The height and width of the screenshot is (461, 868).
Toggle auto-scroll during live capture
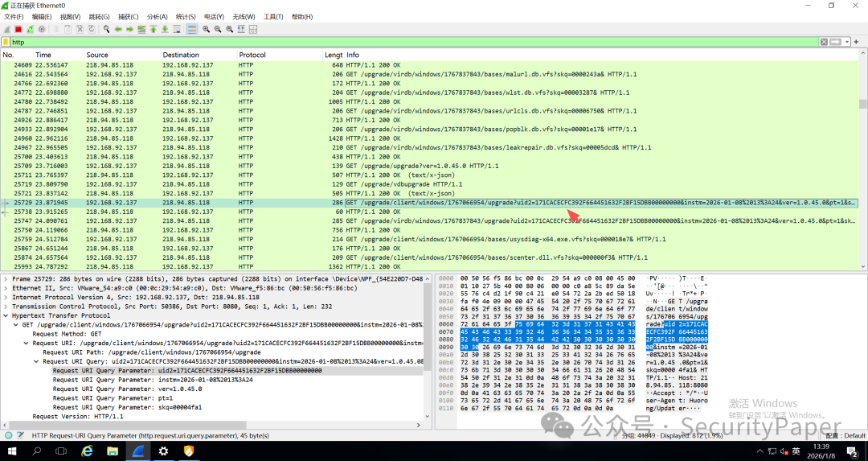pyautogui.click(x=177, y=29)
